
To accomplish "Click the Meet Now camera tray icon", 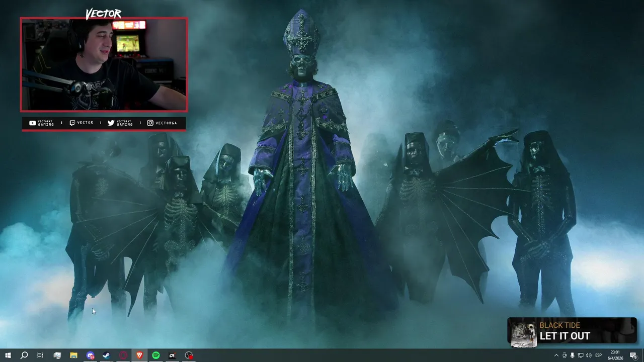I will pos(565,355).
